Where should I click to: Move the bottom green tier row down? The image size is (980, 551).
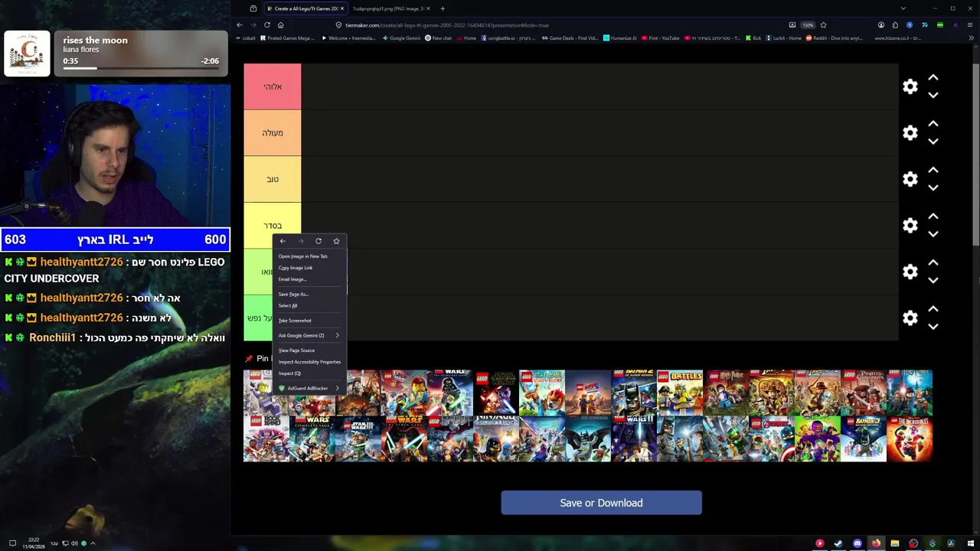coord(933,327)
